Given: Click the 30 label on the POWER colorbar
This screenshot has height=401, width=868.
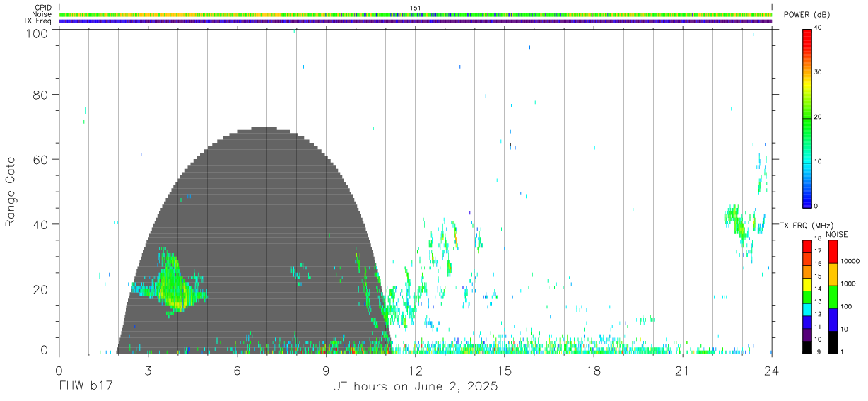Looking at the screenshot, I should pyautogui.click(x=818, y=72).
